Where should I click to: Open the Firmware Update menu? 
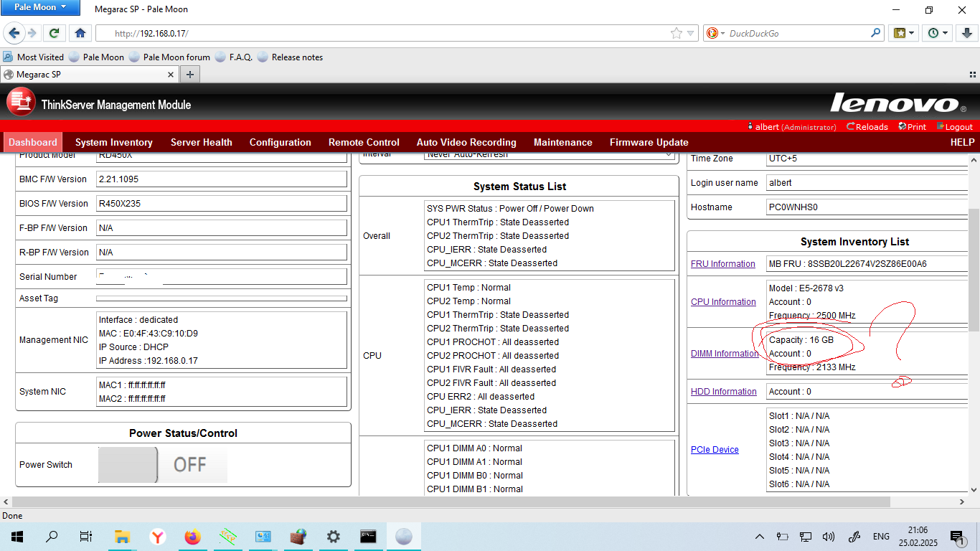[x=649, y=142]
